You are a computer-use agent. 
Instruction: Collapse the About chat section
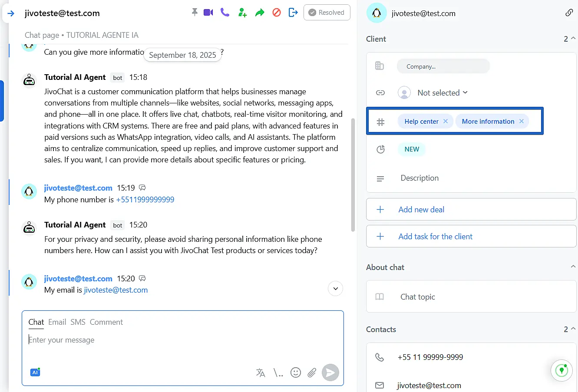(x=573, y=267)
